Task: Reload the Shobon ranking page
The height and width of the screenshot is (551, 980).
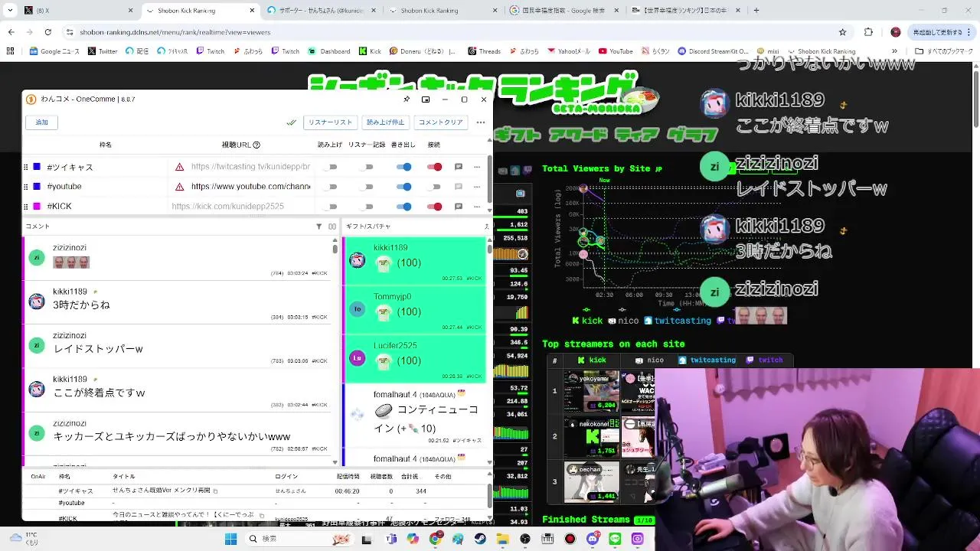Action: (x=47, y=32)
